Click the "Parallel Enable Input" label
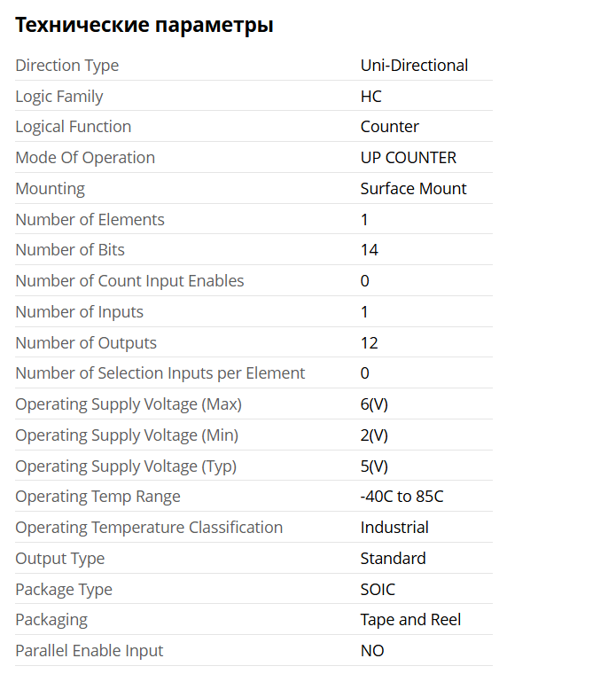The height and width of the screenshot is (674, 616). (x=89, y=651)
